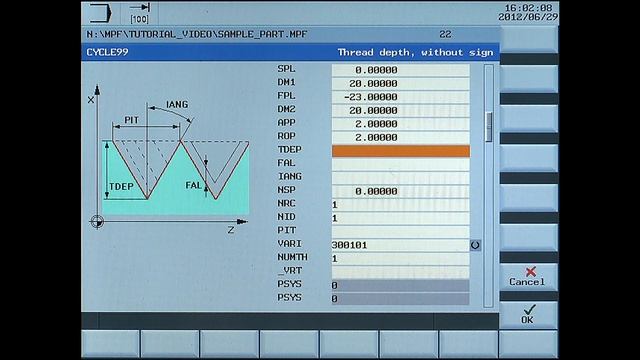Click the workpiece zero symbol in the diagram
The image size is (640, 360).
pyautogui.click(x=97, y=222)
